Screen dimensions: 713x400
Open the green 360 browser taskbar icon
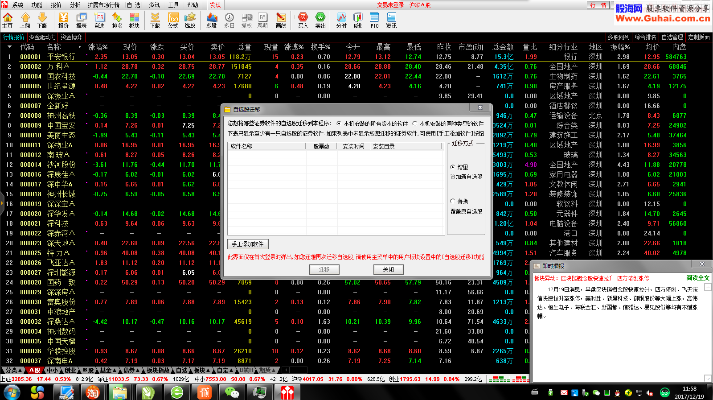pyautogui.click(x=176, y=392)
